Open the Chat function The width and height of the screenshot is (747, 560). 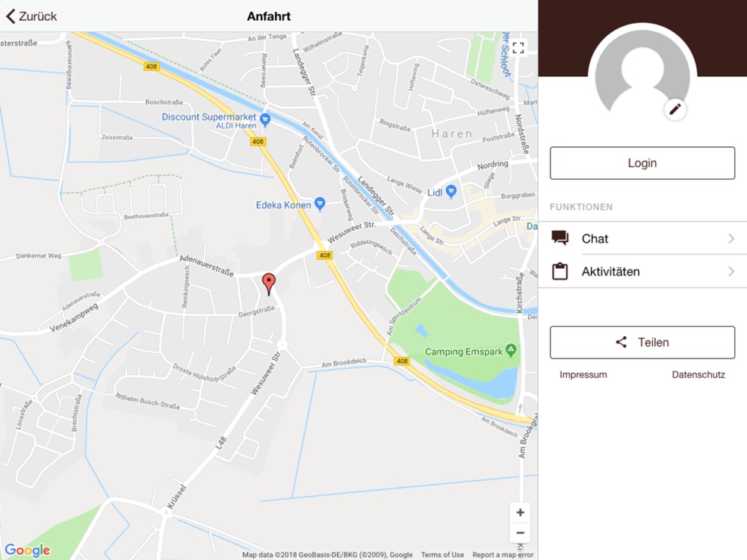tap(642, 238)
